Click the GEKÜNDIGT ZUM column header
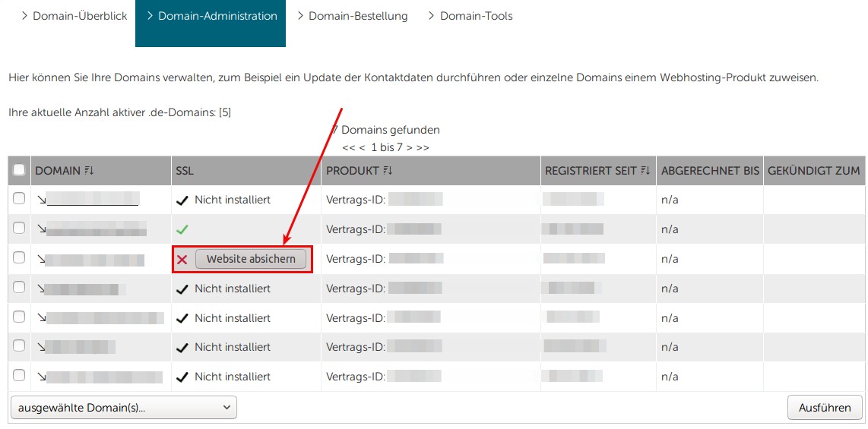 [814, 171]
